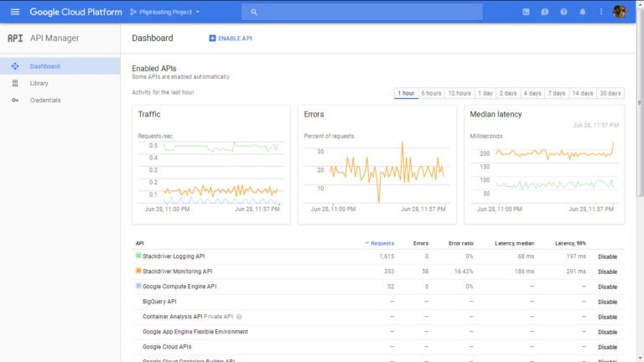Open the hamburger navigation menu
The image size is (644, 362).
15,12
